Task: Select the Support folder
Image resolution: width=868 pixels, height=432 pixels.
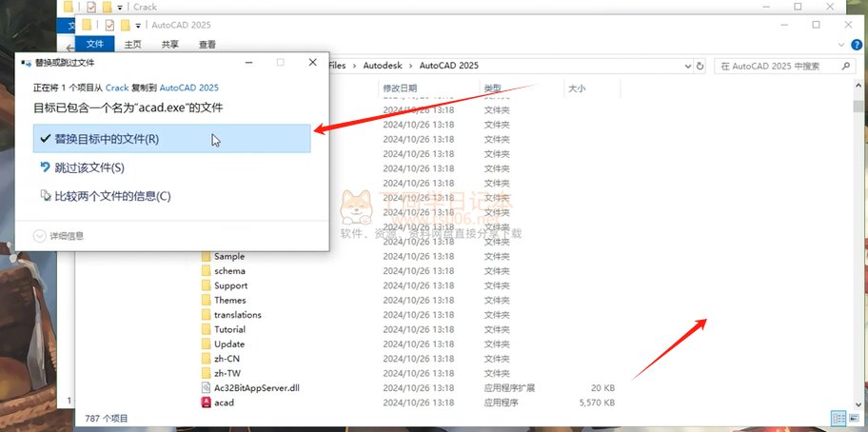Action: [x=231, y=285]
